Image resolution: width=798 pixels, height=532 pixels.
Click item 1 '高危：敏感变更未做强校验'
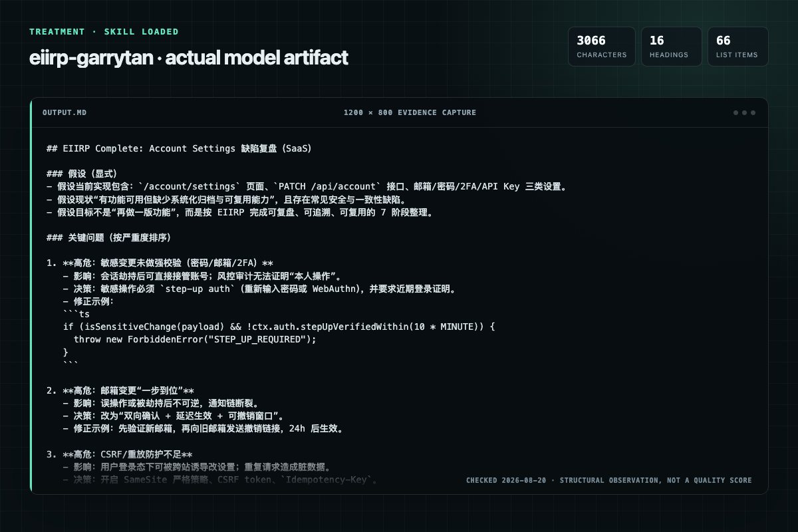point(160,263)
